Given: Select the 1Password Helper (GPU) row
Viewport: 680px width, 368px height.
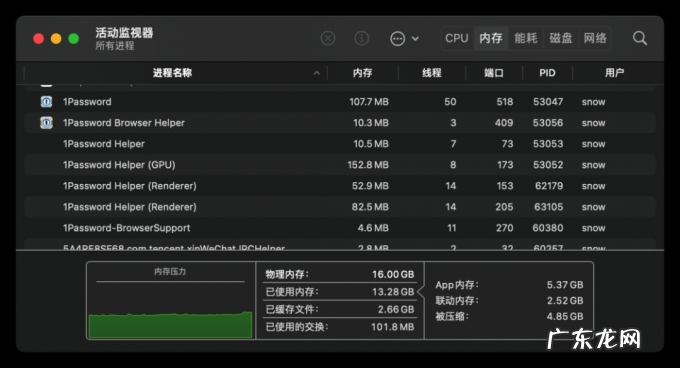Looking at the screenshot, I should tap(340, 165).
